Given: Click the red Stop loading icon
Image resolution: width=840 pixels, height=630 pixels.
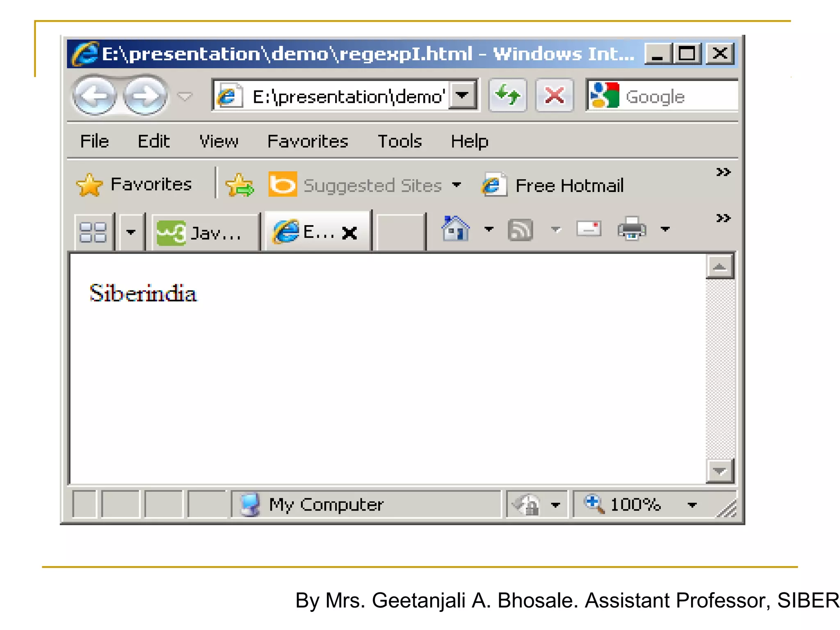Looking at the screenshot, I should click(554, 96).
